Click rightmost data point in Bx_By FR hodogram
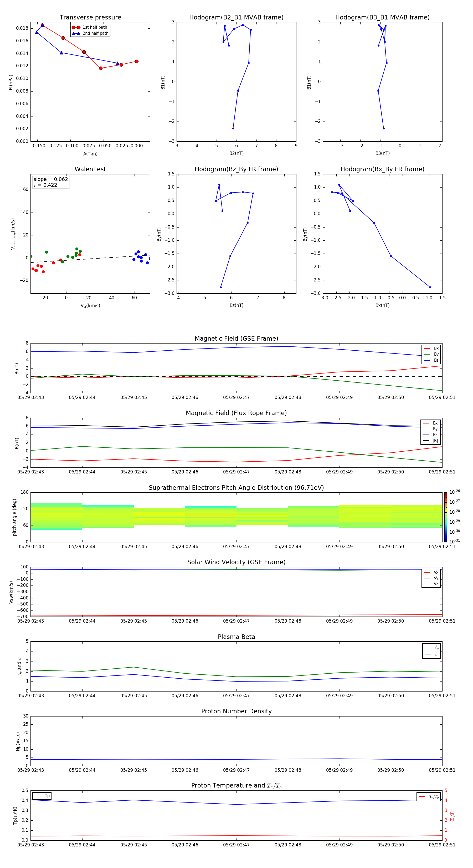Viewport: 473px width, 868px height. [x=430, y=287]
